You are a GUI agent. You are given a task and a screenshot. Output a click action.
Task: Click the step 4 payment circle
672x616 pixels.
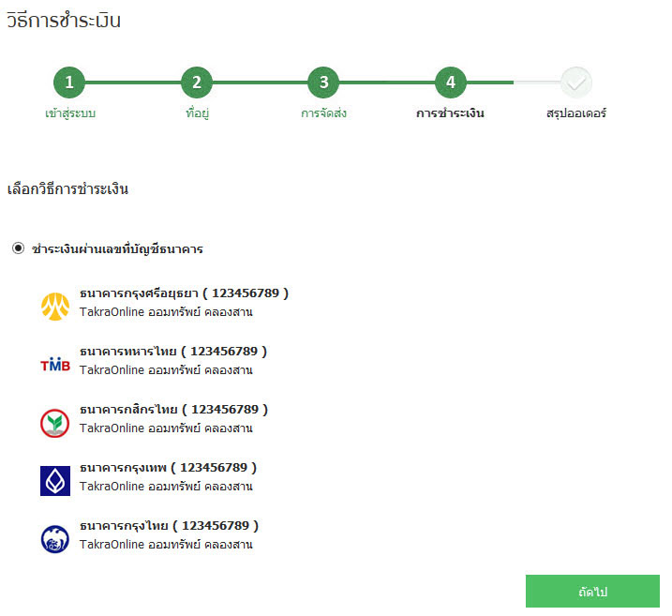[x=450, y=83]
